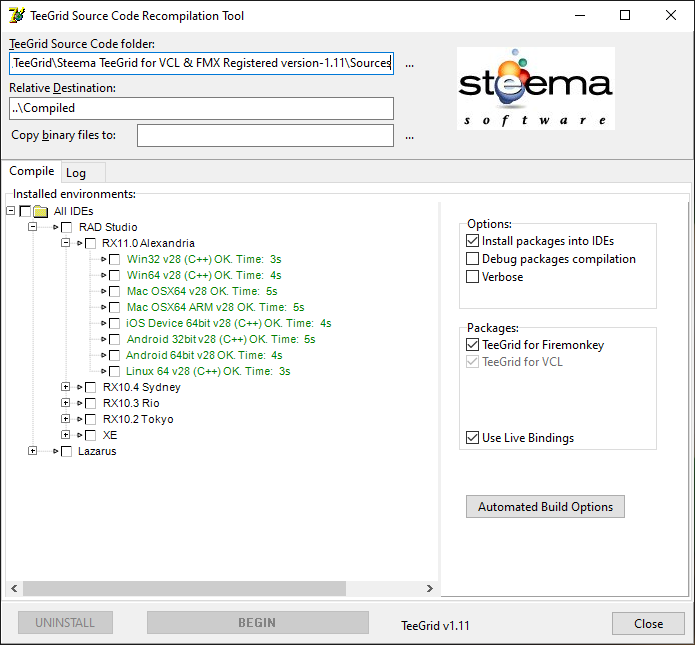Enable the Verbose option
The width and height of the screenshot is (695, 645).
click(x=472, y=277)
